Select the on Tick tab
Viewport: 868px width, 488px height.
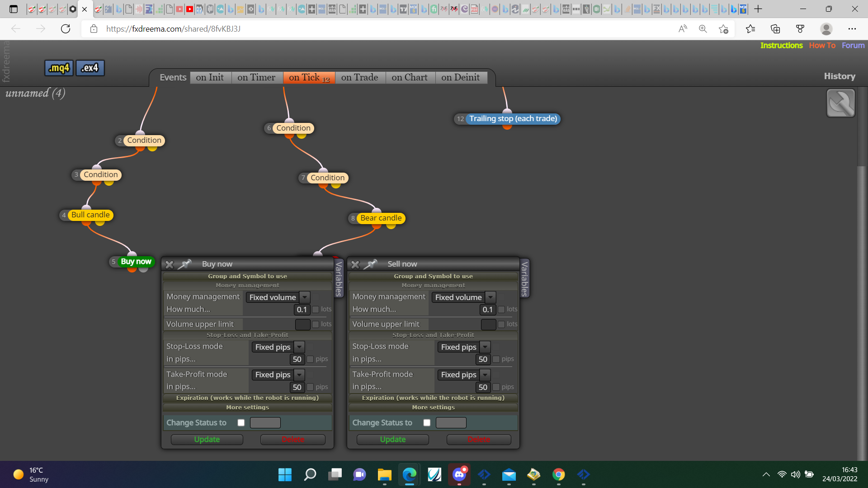coord(309,78)
